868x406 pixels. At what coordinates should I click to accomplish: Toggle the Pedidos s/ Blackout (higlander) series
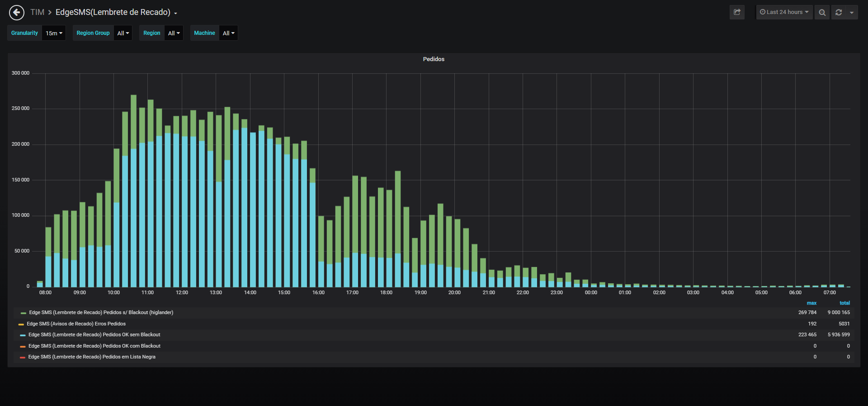click(101, 312)
